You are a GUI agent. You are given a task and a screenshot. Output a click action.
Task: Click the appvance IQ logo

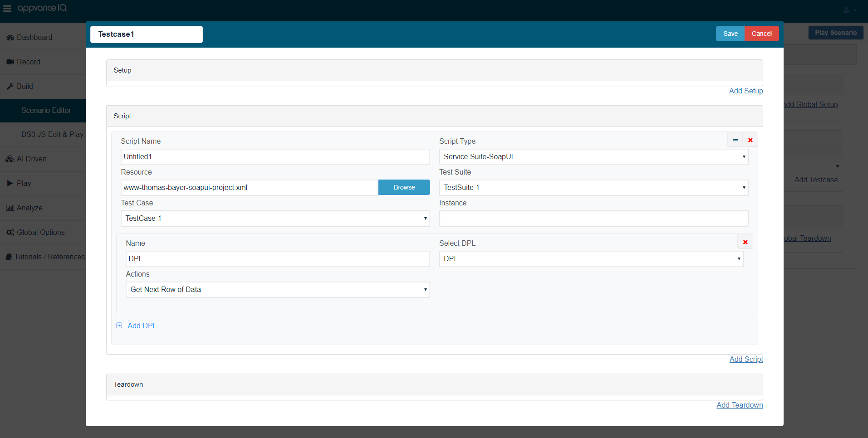point(42,8)
